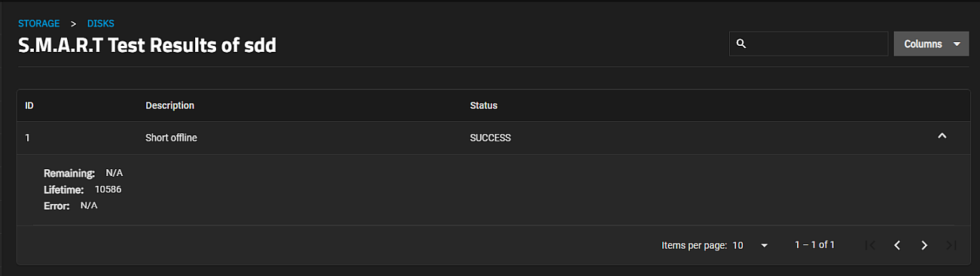Go to the first page
This screenshot has width=980, height=276.
point(871,245)
